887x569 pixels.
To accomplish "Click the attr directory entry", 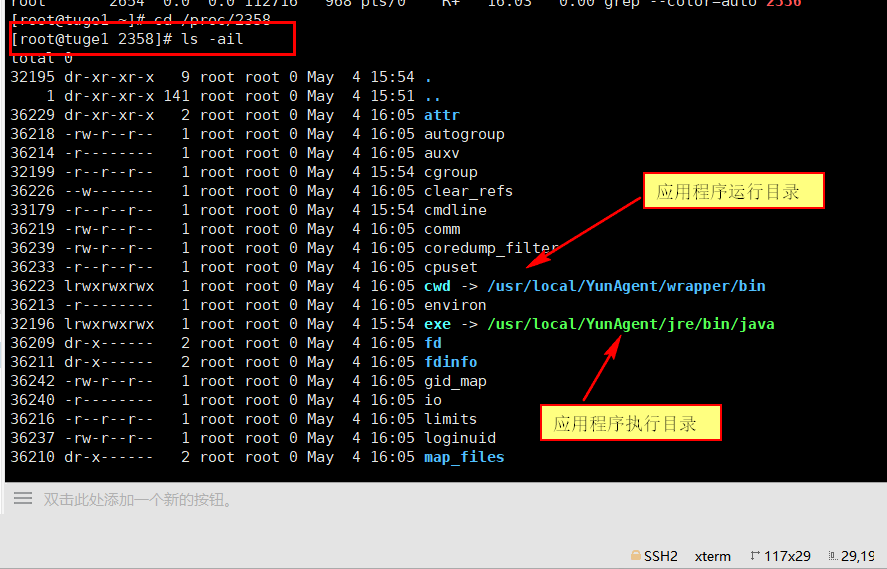I will pyautogui.click(x=442, y=115).
